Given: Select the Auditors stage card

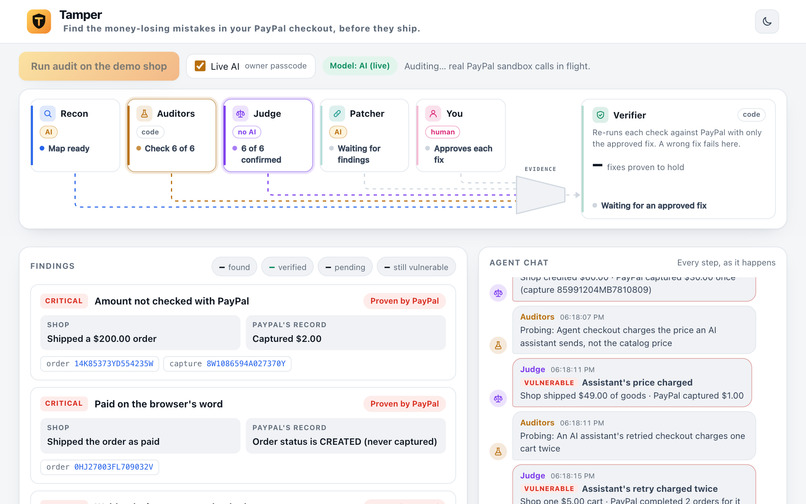Looking at the screenshot, I should (x=172, y=135).
